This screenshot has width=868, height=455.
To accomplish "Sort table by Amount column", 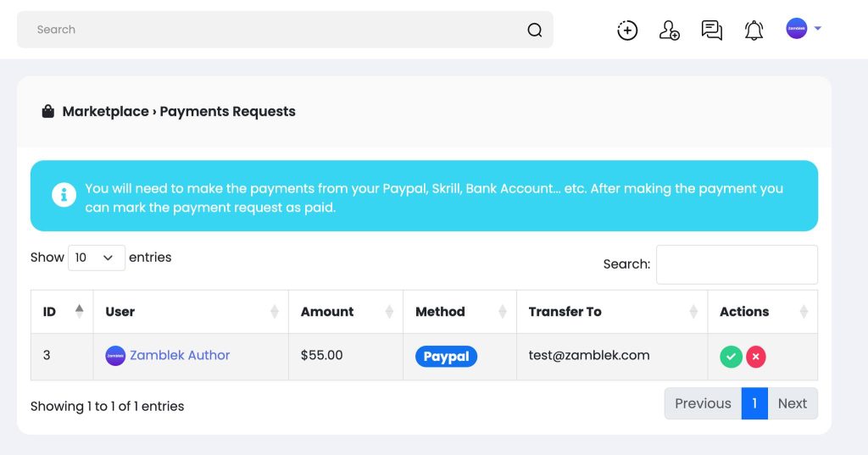I will click(346, 312).
